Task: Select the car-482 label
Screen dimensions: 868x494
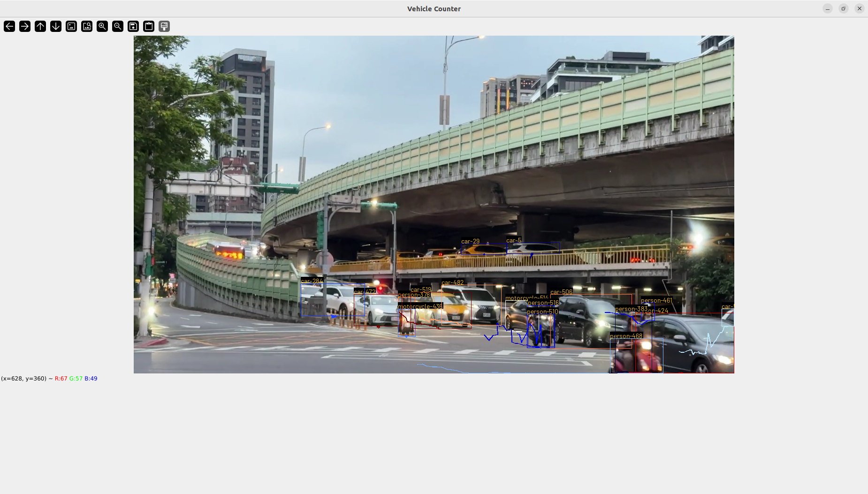Action: point(452,282)
